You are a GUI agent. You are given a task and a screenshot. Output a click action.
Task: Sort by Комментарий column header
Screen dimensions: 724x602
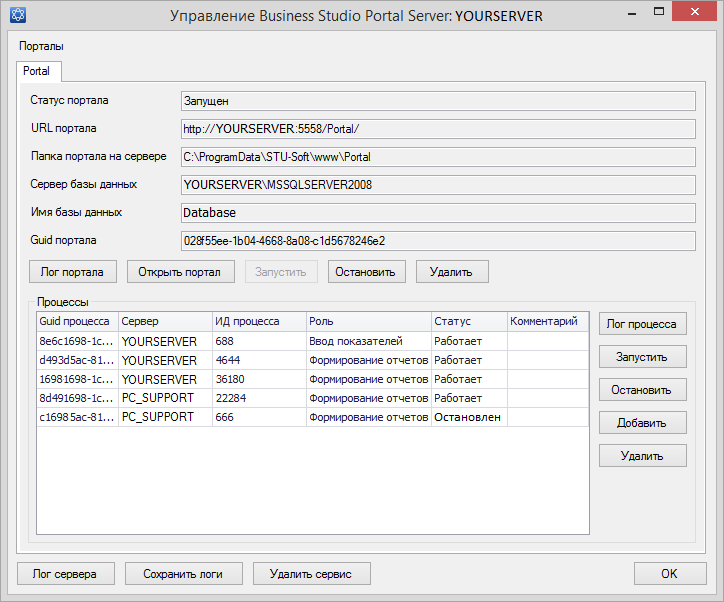(548, 321)
